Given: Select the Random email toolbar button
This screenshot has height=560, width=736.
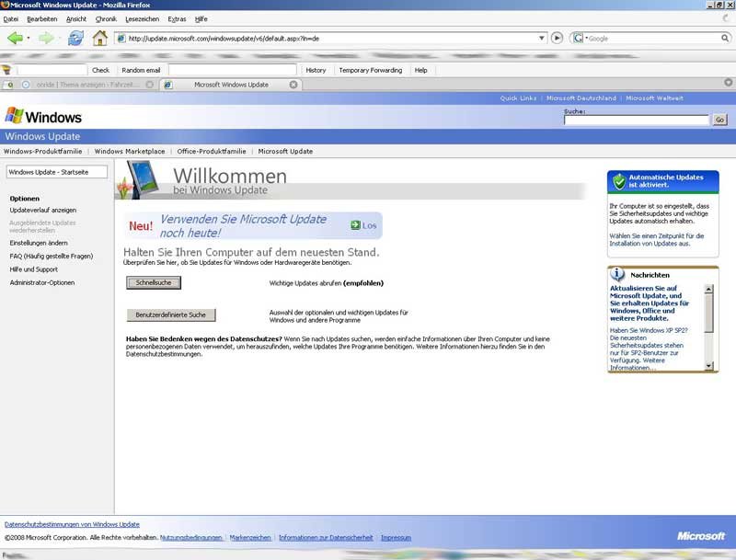Looking at the screenshot, I should [141, 70].
